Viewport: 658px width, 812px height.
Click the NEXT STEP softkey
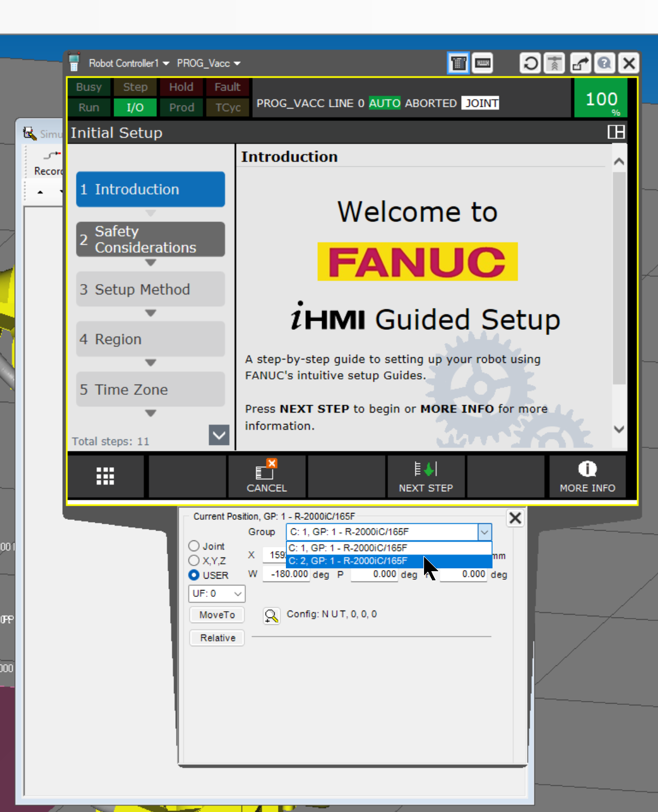(426, 476)
